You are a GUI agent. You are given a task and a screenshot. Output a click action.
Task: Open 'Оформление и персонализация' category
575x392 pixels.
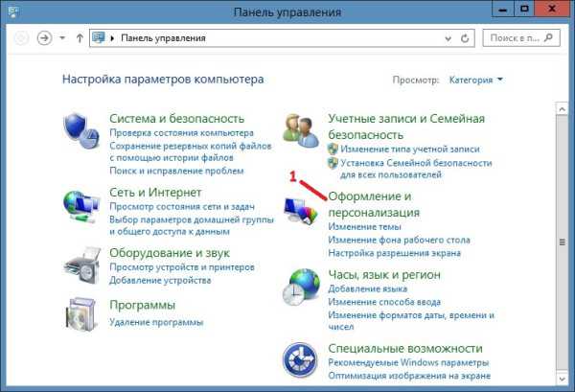coord(374,204)
